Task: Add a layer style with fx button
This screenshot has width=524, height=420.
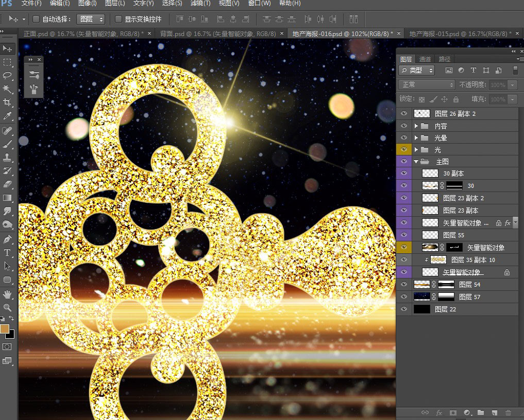Action: pos(439,412)
